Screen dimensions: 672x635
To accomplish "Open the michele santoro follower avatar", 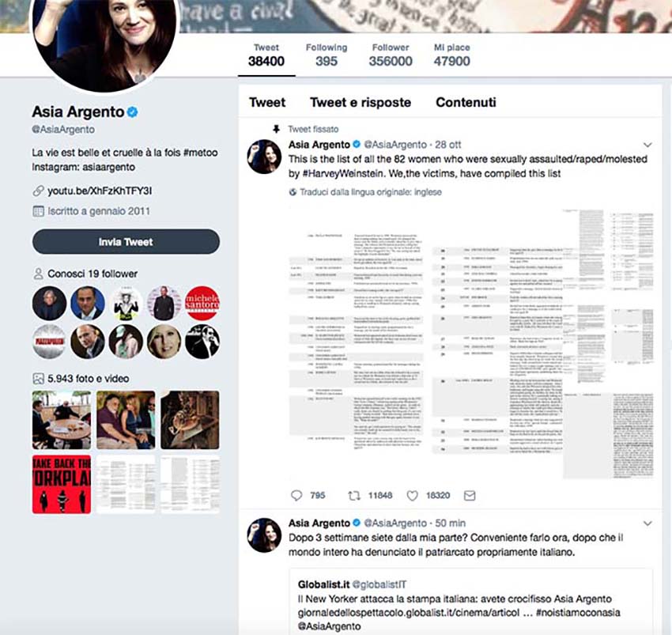I will coord(202,303).
